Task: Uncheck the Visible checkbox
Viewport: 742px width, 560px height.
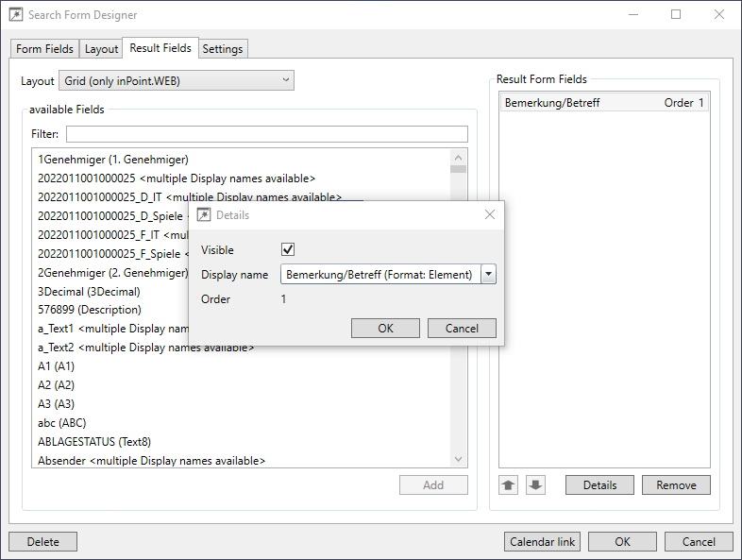Action: click(288, 249)
